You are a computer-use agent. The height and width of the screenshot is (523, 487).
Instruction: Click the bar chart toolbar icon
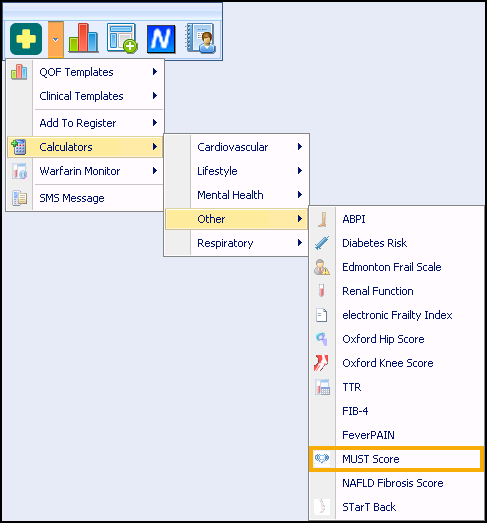[x=83, y=38]
